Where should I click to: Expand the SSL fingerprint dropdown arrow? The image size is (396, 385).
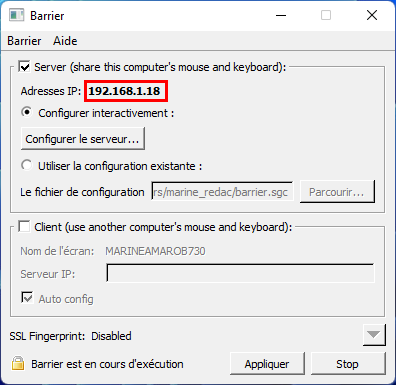click(x=374, y=335)
